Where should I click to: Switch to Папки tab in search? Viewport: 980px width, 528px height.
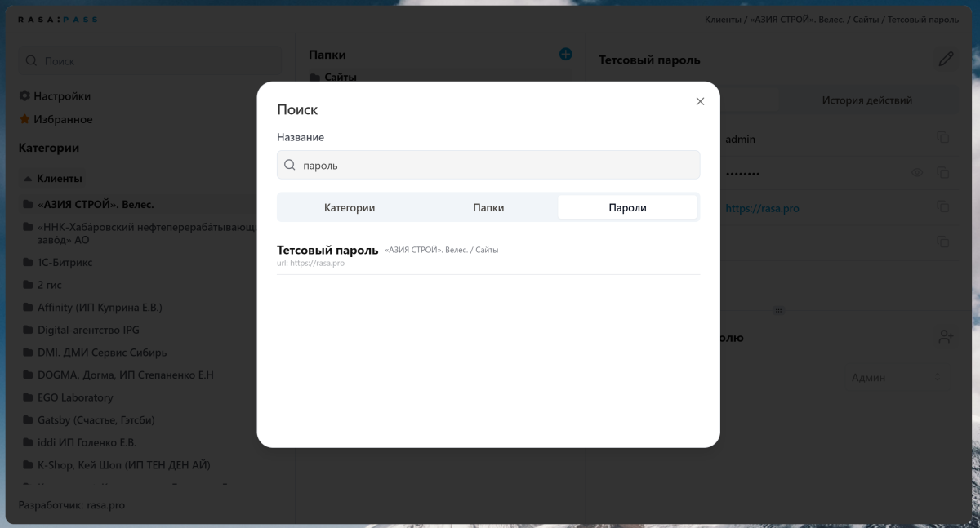click(x=488, y=208)
